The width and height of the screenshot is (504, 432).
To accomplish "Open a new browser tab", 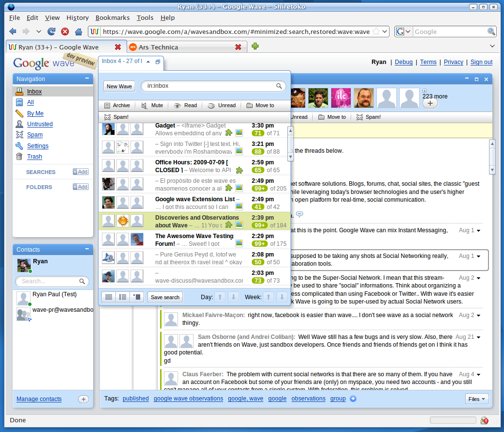I will tap(255, 47).
